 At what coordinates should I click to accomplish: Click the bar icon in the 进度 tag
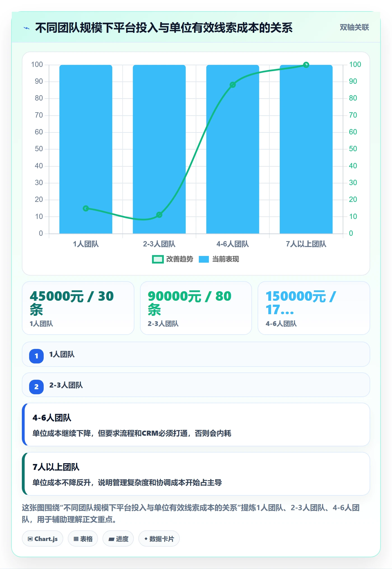111,539
